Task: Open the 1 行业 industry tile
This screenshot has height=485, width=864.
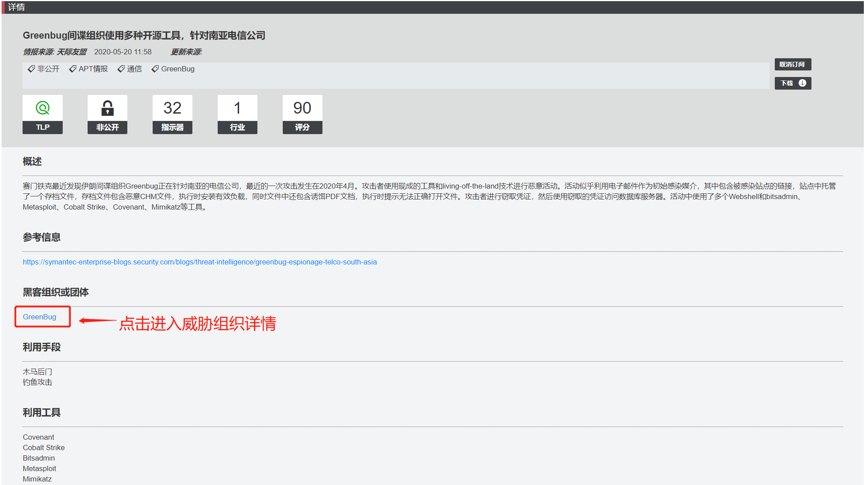Action: [x=237, y=114]
